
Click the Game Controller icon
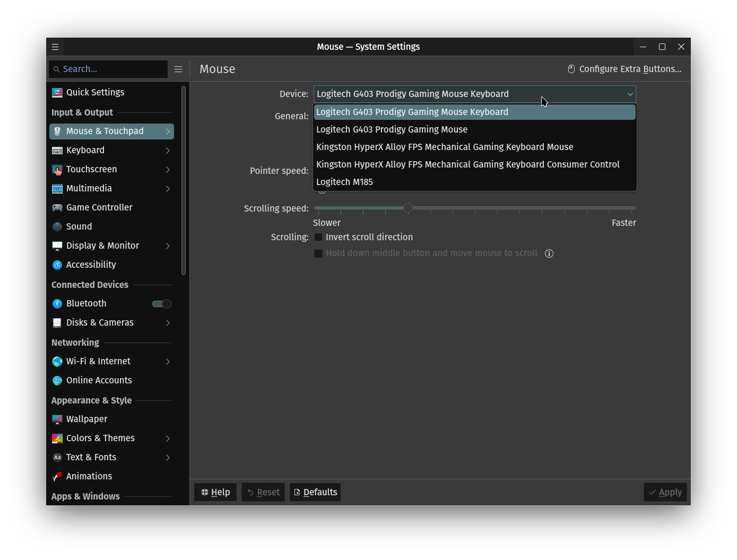[57, 208]
